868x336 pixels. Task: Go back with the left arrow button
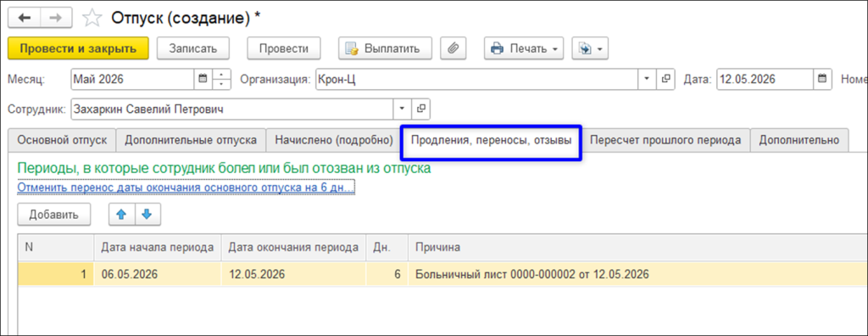[x=25, y=18]
